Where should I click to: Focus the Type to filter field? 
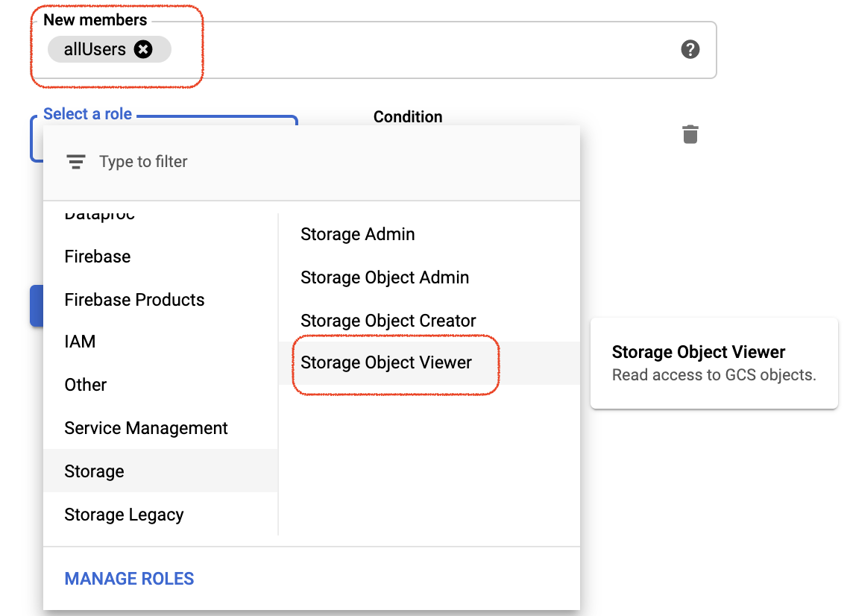298,162
